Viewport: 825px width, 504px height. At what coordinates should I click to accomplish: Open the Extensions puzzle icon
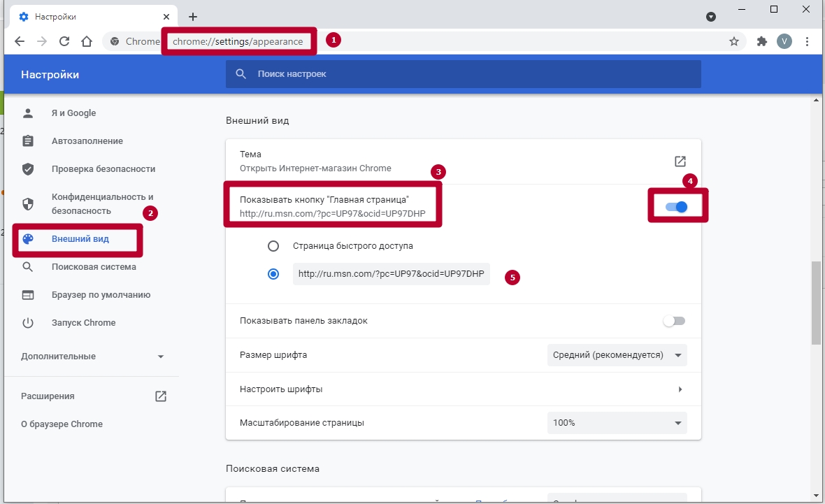(x=762, y=41)
